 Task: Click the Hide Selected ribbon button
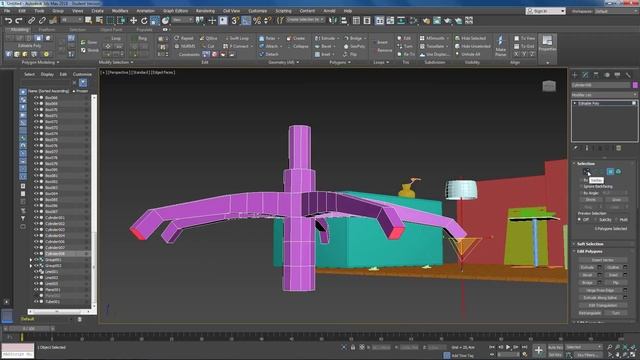point(472,38)
